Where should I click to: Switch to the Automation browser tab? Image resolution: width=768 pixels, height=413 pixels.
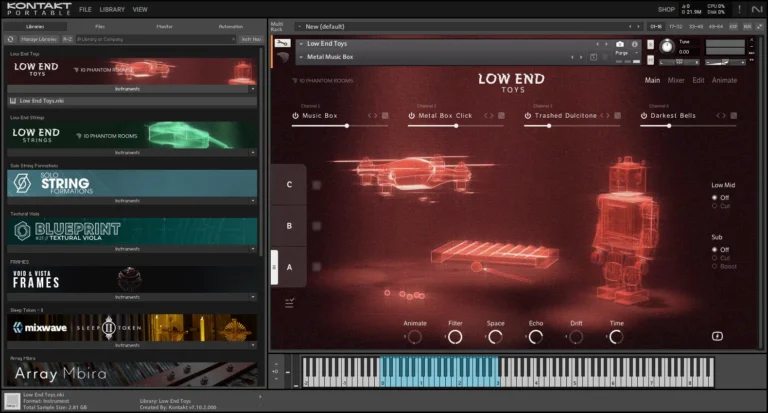pos(231,26)
